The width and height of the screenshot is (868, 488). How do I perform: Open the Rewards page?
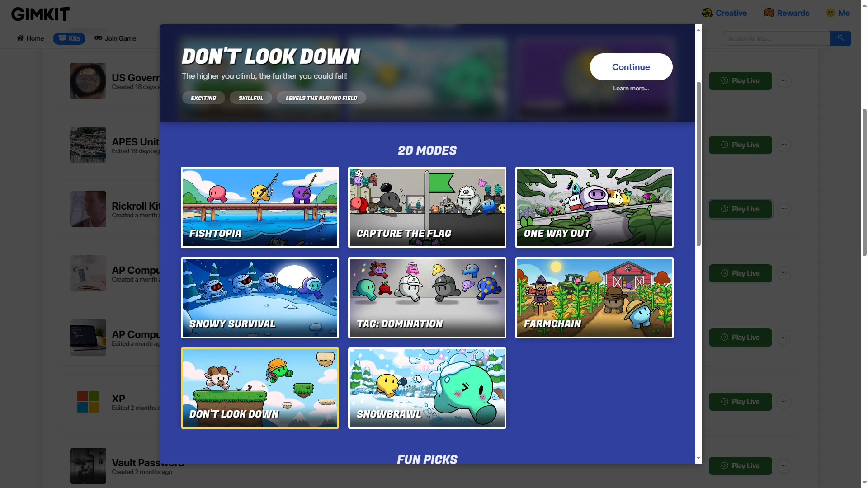click(x=787, y=13)
